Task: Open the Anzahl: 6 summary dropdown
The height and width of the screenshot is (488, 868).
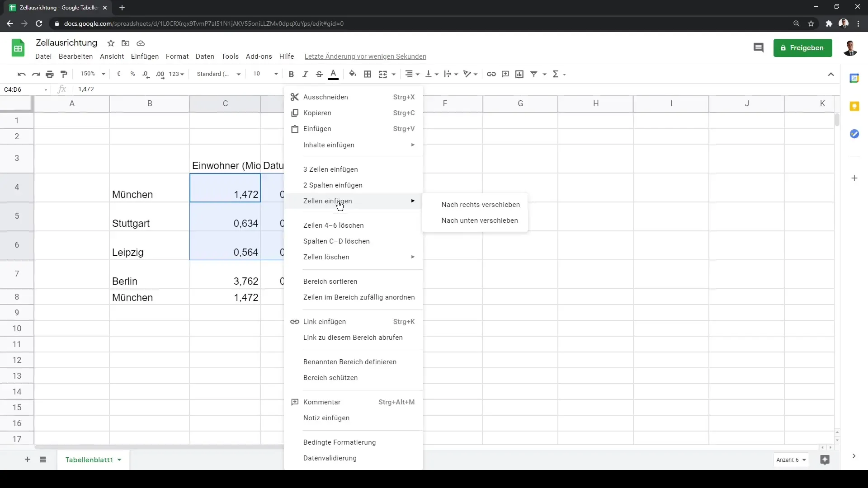Action: 791,460
